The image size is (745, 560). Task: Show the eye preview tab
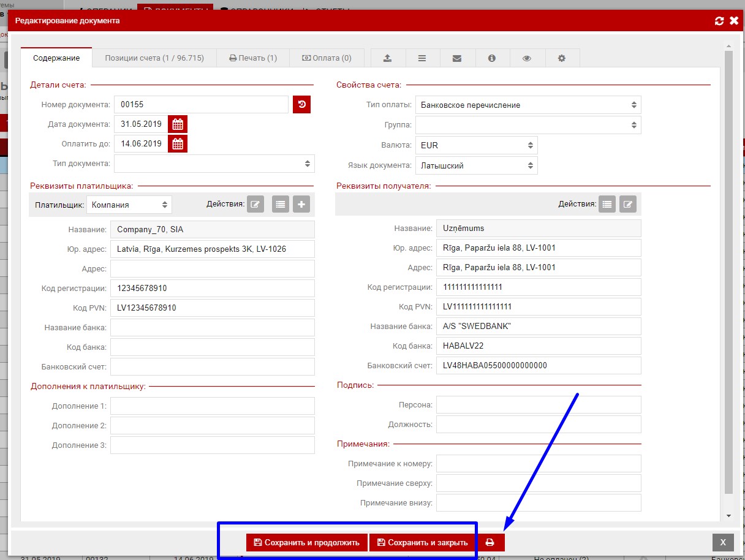(x=526, y=58)
